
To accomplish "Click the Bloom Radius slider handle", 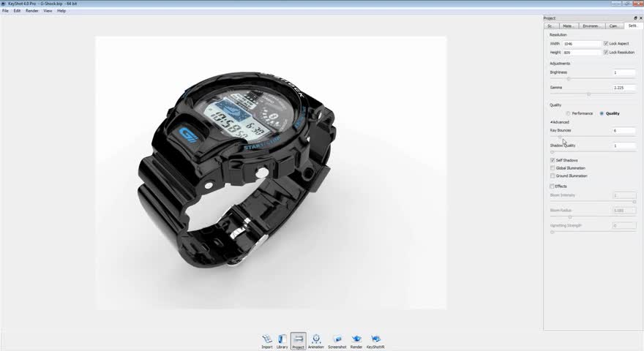I will point(569,216).
